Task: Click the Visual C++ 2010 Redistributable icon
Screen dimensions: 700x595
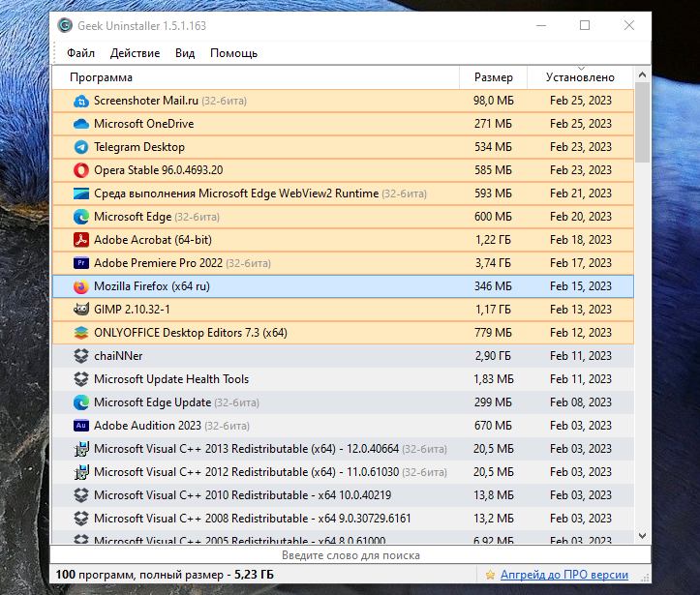Action: click(x=80, y=495)
